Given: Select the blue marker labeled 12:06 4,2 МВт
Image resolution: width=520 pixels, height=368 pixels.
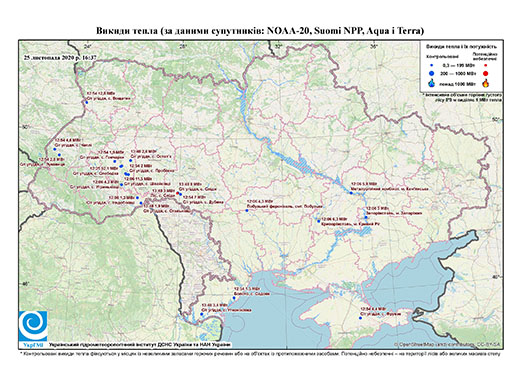Looking at the screenshot, I should [x=121, y=184].
